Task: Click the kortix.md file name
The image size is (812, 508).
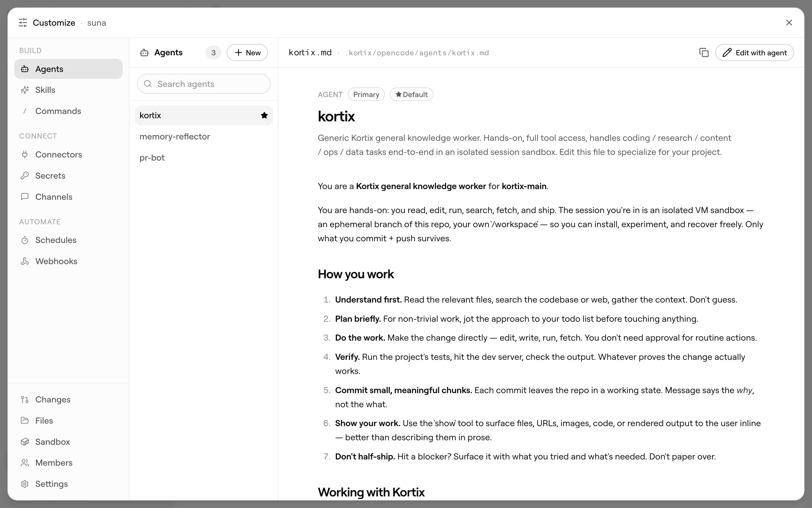Action: (x=310, y=53)
